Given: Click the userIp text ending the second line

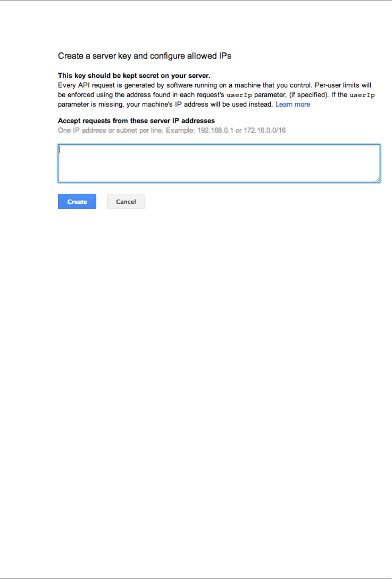Looking at the screenshot, I should [362, 95].
